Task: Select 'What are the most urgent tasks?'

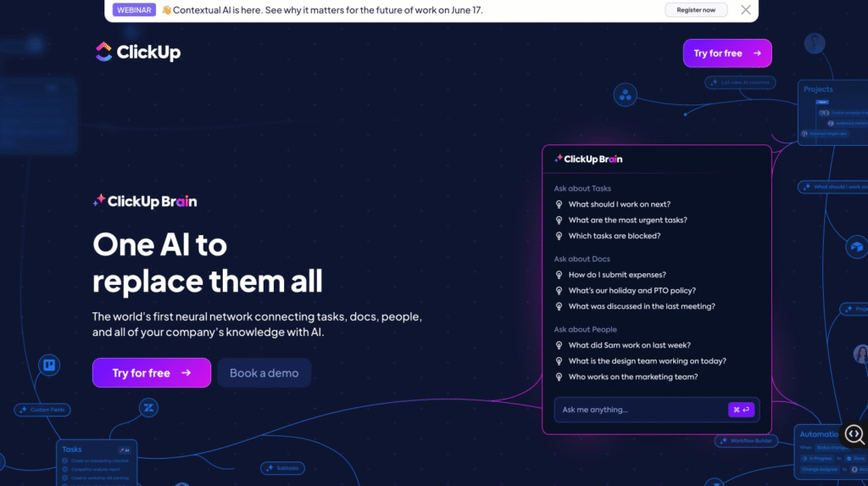Action: pos(627,220)
